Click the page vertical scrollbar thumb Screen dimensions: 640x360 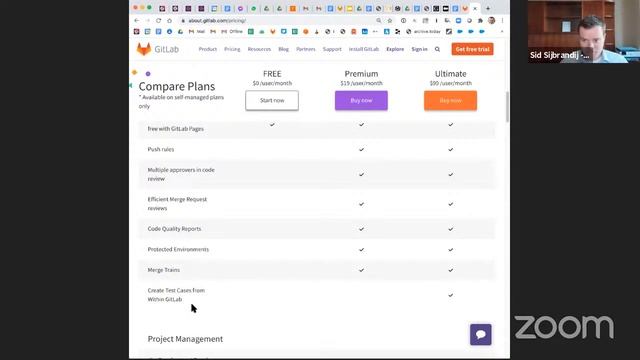(x=507, y=107)
